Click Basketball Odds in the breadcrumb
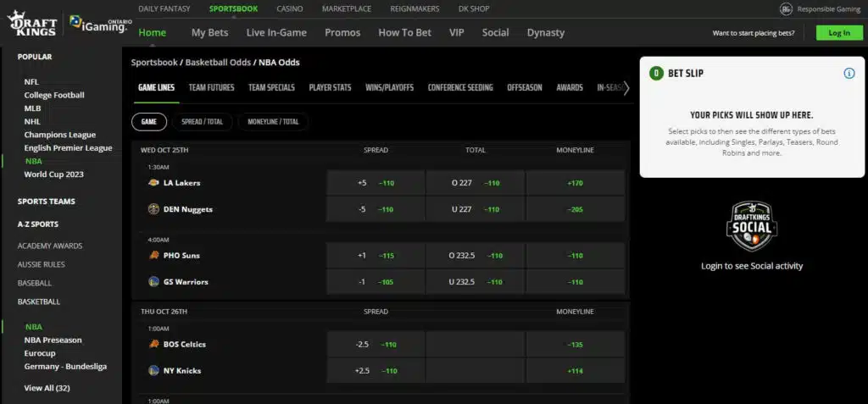The image size is (868, 404). [x=218, y=63]
